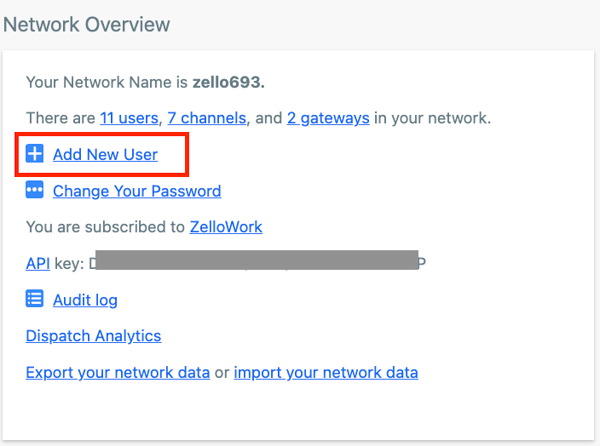Click the 'You are subscribed to' text
Screen dimensions: 600x446
(x=105, y=227)
